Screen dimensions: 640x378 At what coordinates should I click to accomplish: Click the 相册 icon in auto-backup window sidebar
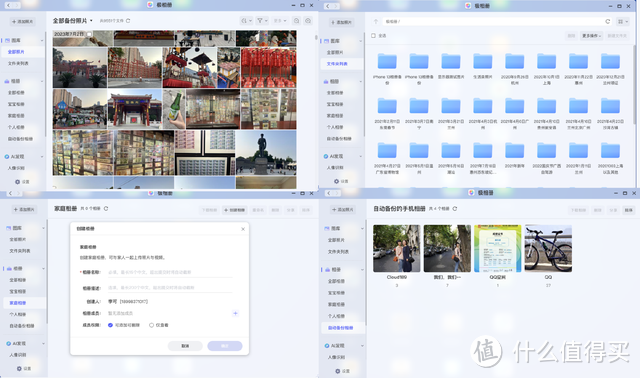326,269
